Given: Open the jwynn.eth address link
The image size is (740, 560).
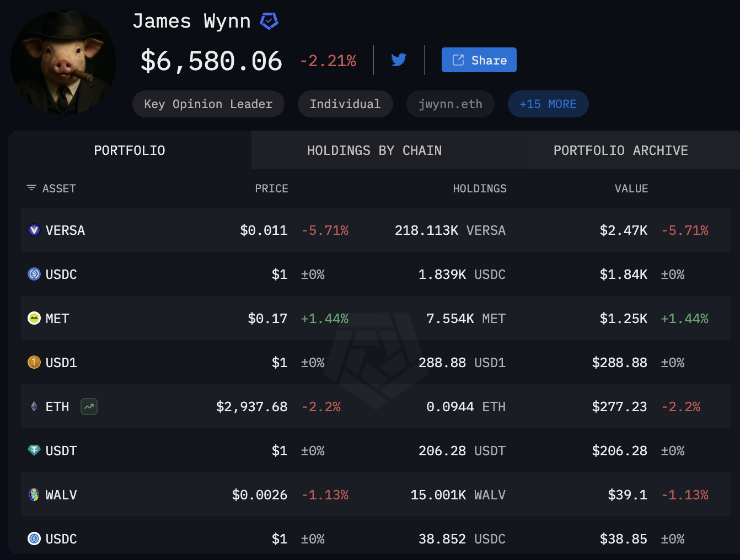Looking at the screenshot, I should (x=450, y=104).
